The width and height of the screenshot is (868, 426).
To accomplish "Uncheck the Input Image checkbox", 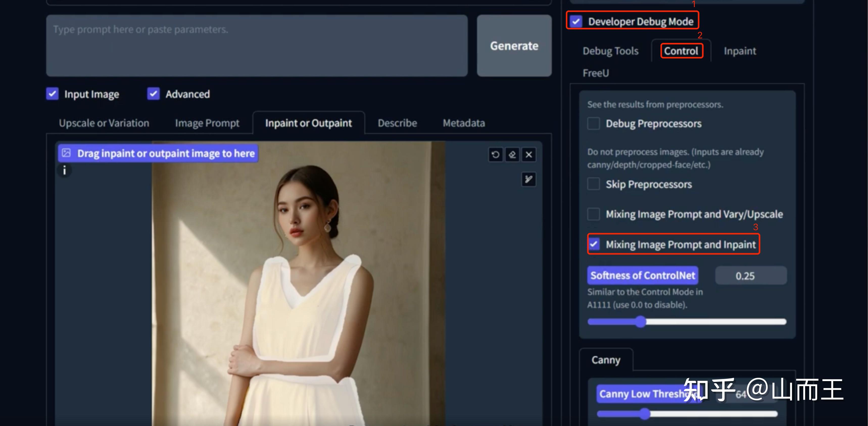I will [x=52, y=94].
